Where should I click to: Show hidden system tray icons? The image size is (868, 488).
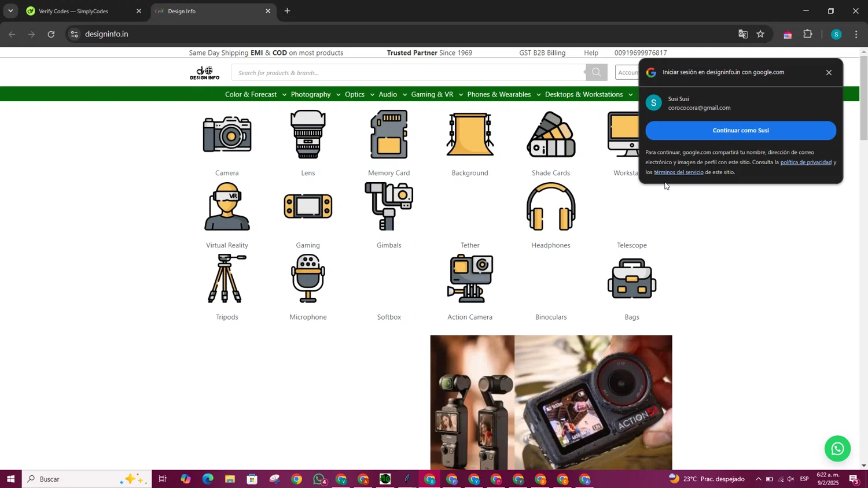(x=758, y=479)
